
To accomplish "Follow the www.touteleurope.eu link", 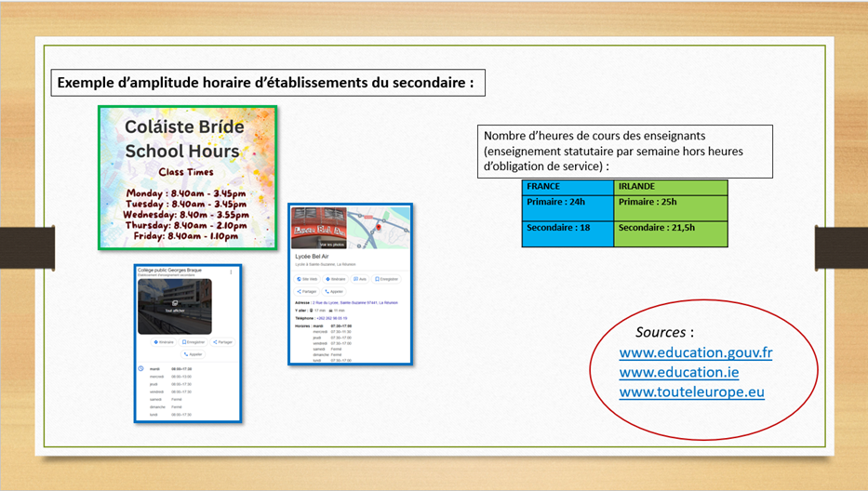I will click(x=691, y=391).
